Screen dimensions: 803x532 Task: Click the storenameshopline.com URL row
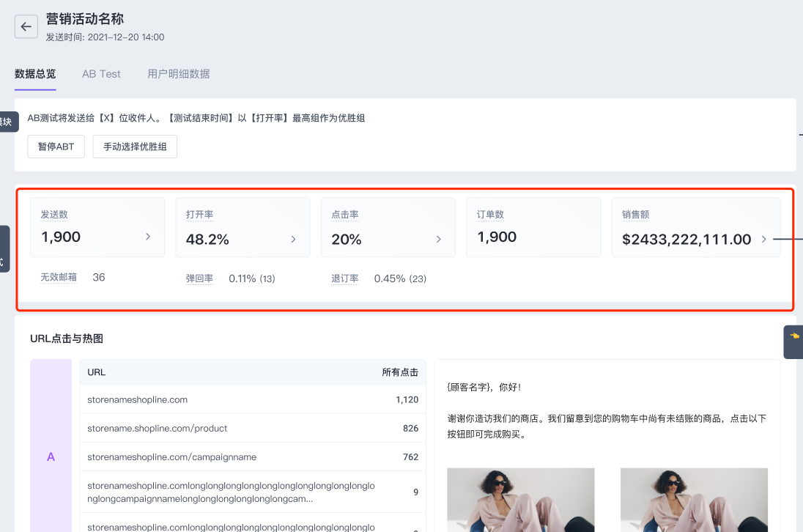(x=137, y=400)
